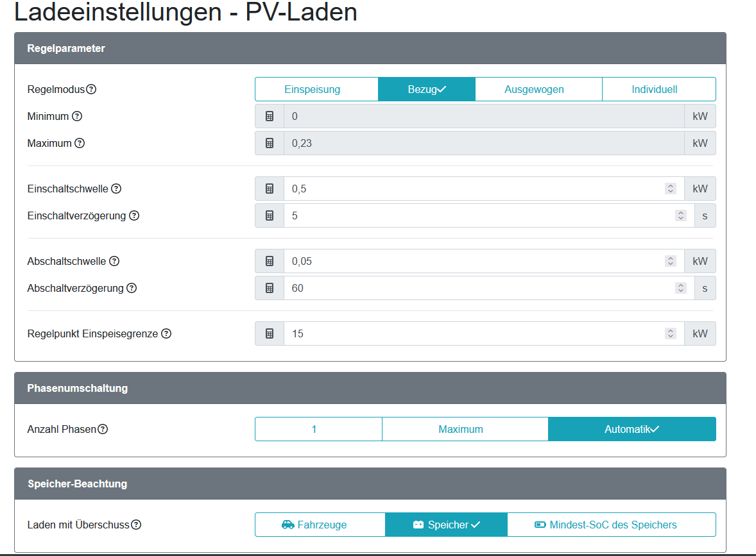Focus the Maximum value field showing 0,23
The width and height of the screenshot is (756, 556).
click(x=484, y=143)
